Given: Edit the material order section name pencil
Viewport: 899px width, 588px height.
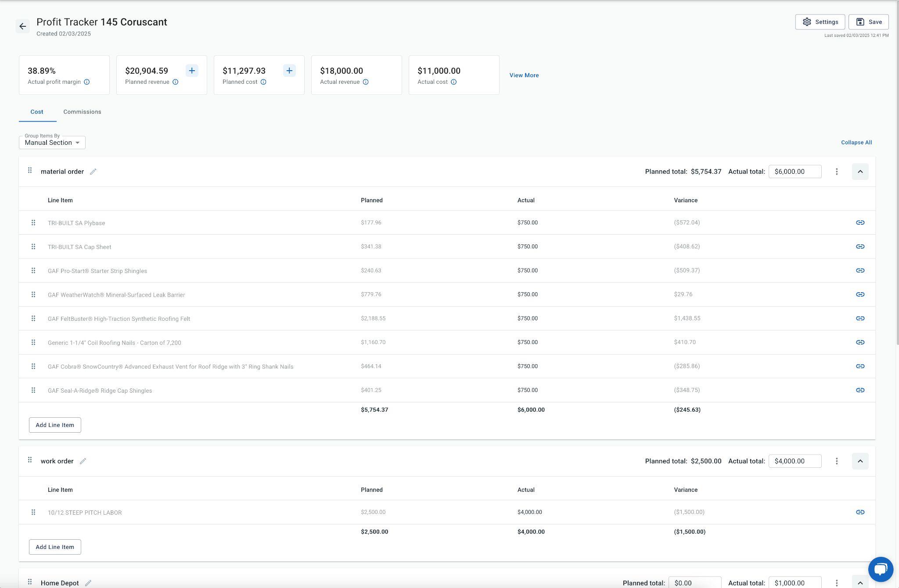Looking at the screenshot, I should 93,172.
